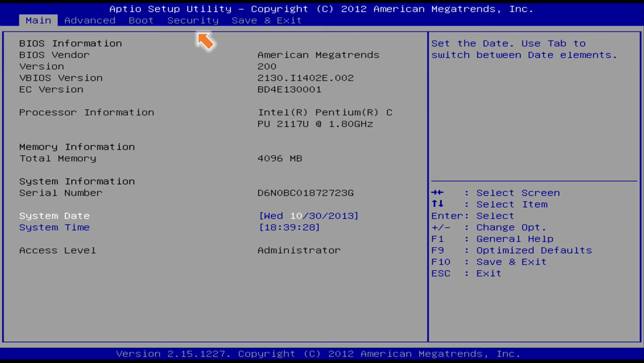
Task: Click the ESC Exit hint
Action: (x=466, y=273)
